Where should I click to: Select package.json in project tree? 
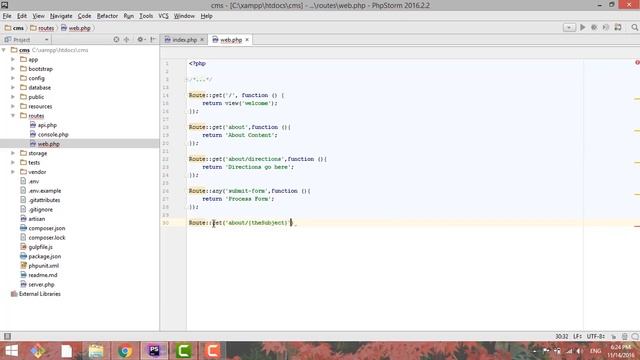click(40, 256)
